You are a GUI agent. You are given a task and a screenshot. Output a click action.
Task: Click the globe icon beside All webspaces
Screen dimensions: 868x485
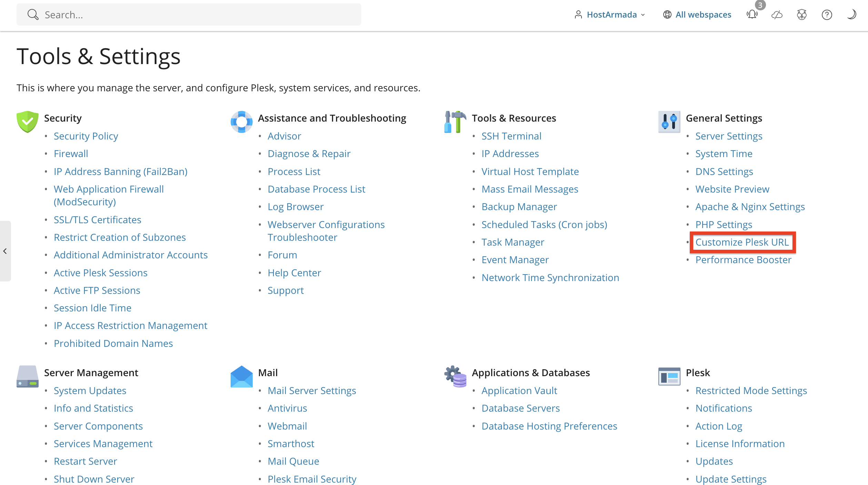[667, 14]
